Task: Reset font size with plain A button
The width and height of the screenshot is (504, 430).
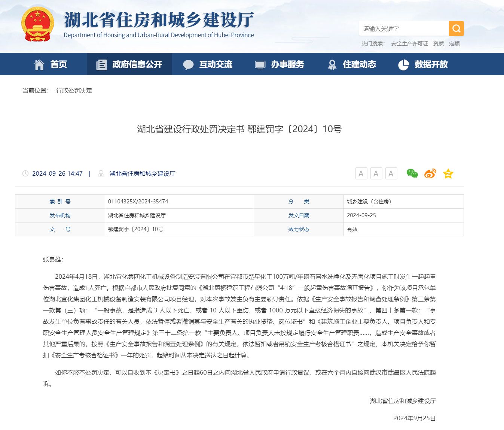Action: (x=391, y=173)
